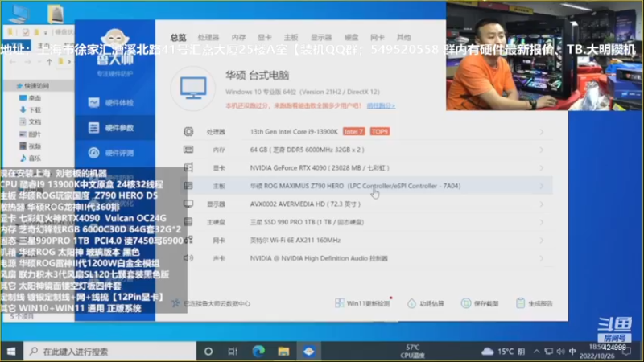Expand the 主板 Z790 HERO row arrow
Viewport: 644px width, 362px height.
pyautogui.click(x=542, y=186)
